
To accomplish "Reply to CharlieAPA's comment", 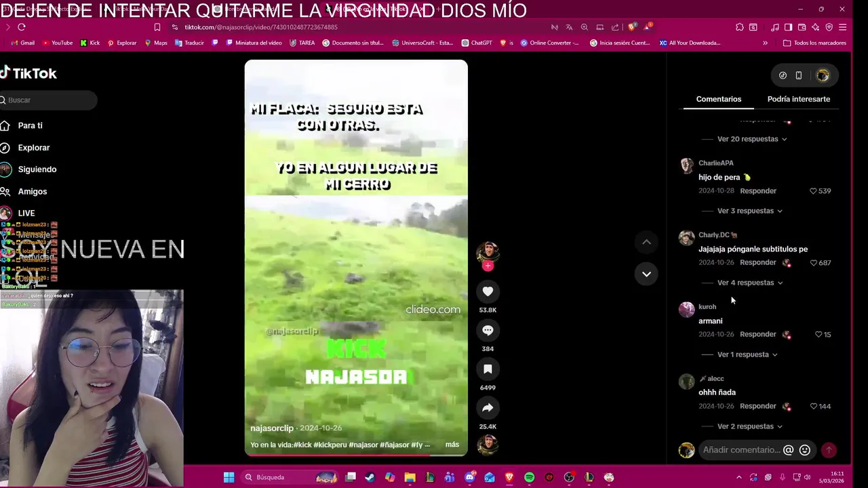I will [758, 191].
